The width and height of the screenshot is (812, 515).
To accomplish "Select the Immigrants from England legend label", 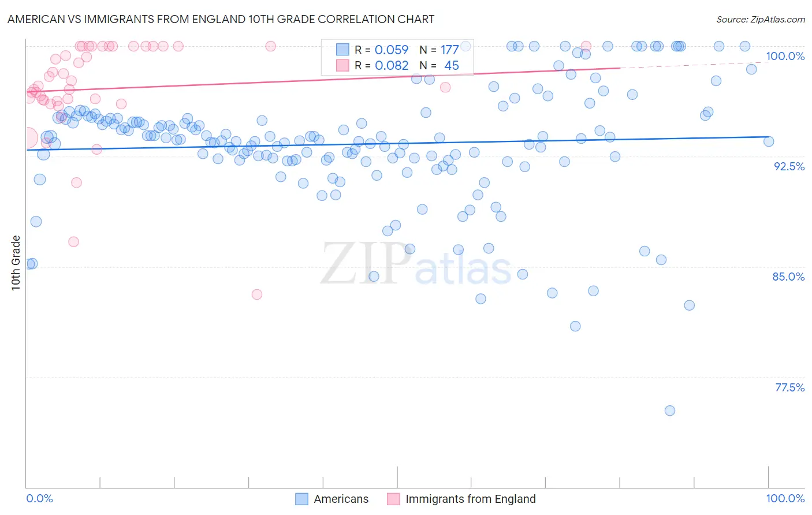I will (471, 499).
